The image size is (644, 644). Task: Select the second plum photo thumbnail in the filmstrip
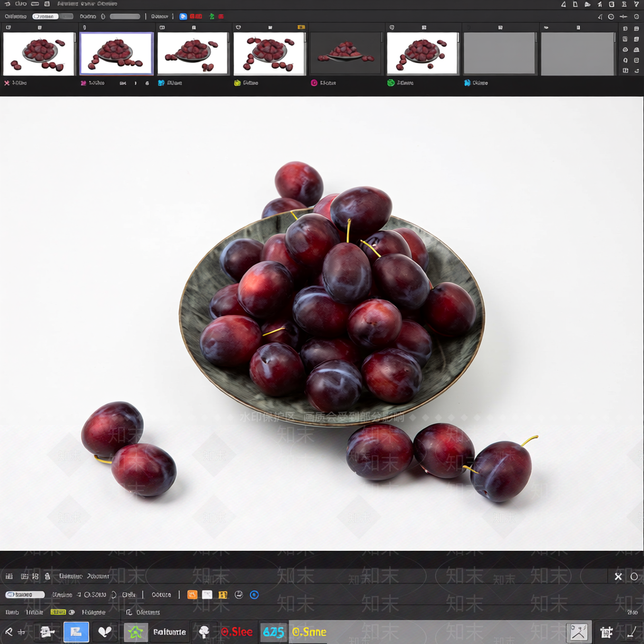click(116, 54)
